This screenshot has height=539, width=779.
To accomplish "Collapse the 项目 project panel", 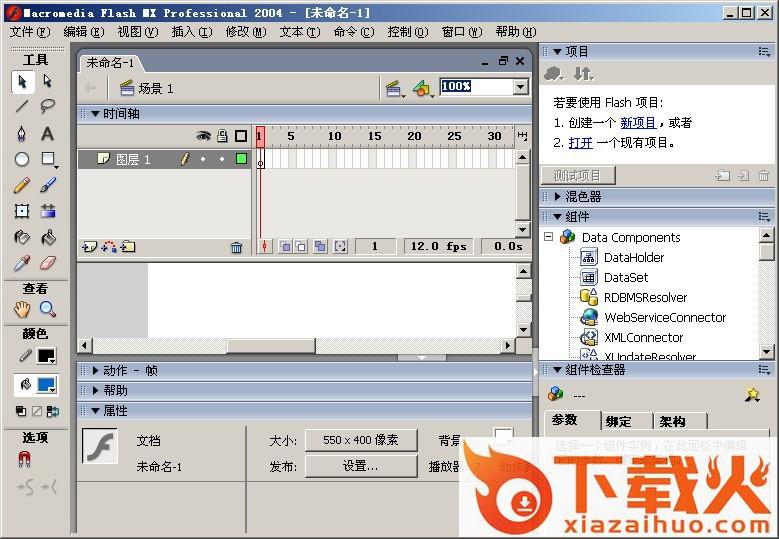I will [x=557, y=51].
